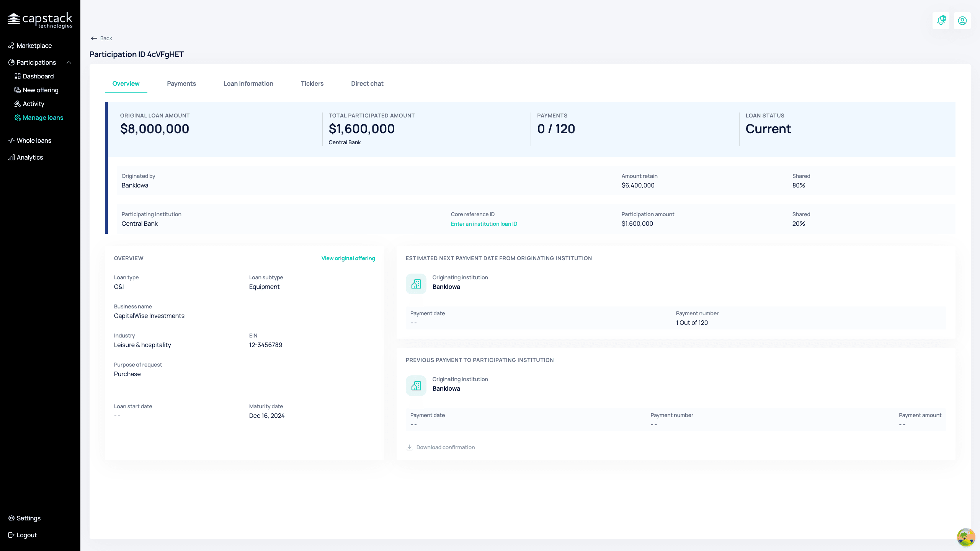Image resolution: width=980 pixels, height=551 pixels.
Task: Click the Activity gavel icon
Action: pos(18,104)
